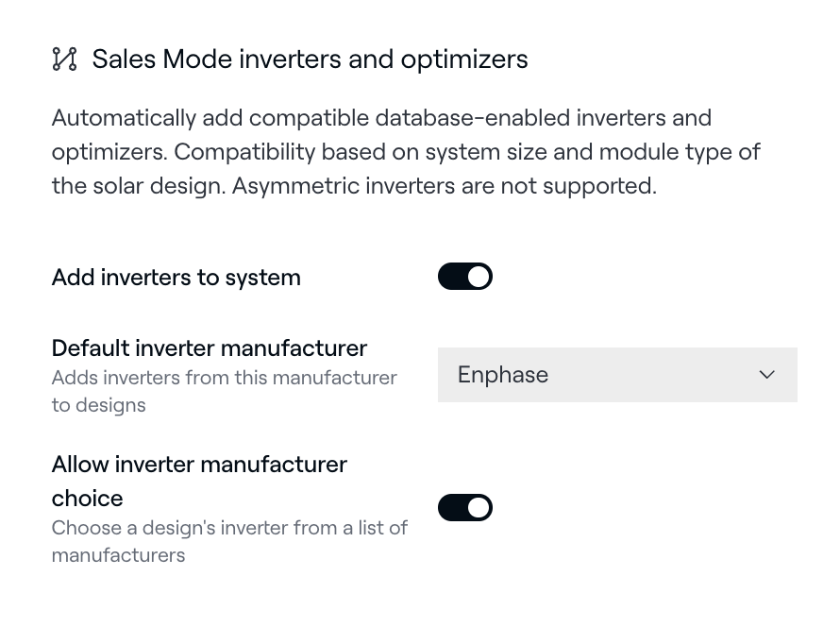Select the Enphase text in manufacturer combo box
Viewport: 840px width, 627px height.
[x=502, y=375]
